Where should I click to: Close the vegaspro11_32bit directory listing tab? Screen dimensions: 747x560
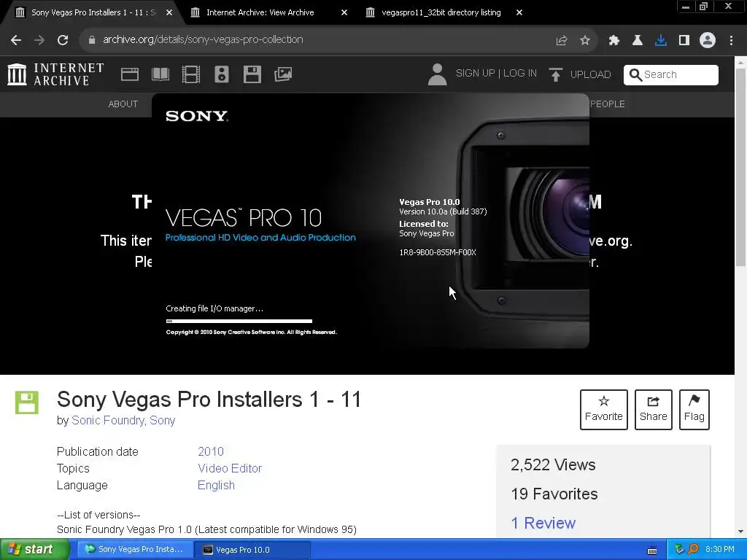tap(519, 13)
